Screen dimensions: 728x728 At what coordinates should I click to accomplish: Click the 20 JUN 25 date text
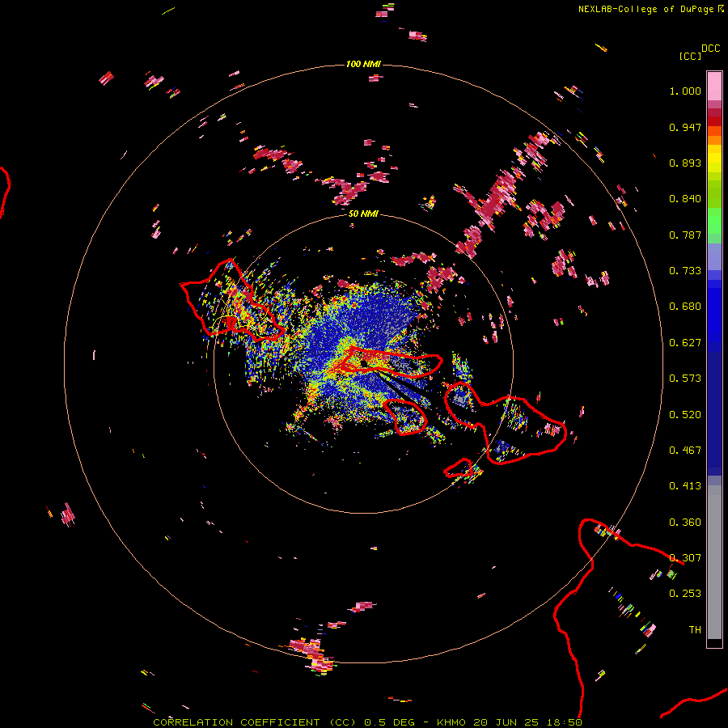(506, 722)
